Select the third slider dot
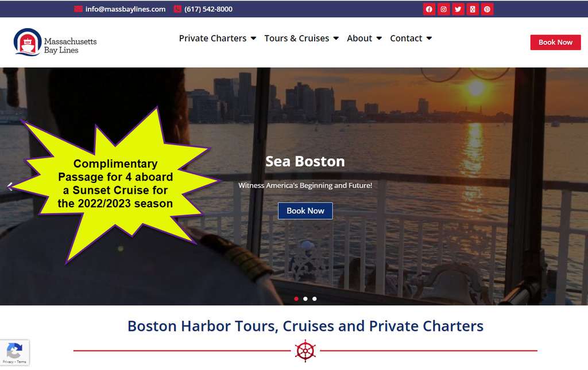This screenshot has width=588, height=370. 315,299
